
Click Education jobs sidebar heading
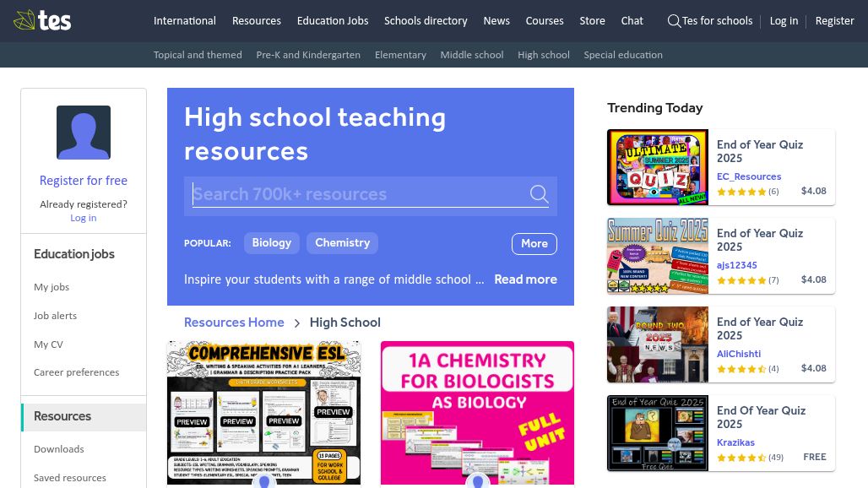pos(74,254)
